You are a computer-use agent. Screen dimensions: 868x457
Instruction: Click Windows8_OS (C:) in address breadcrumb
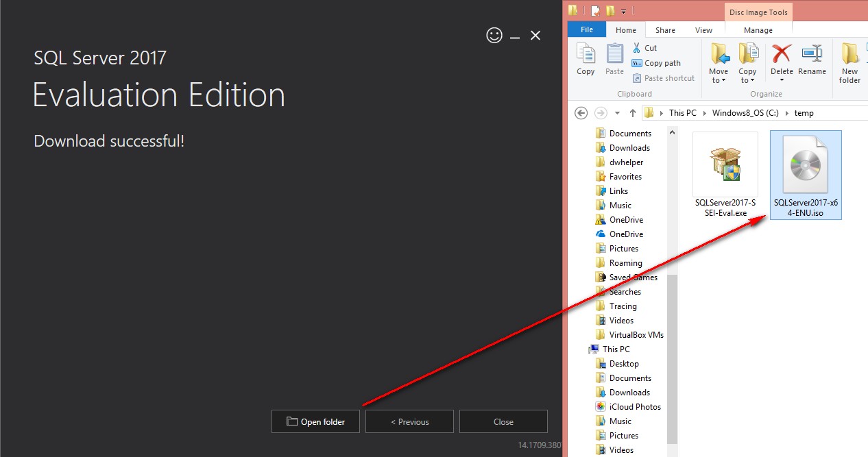(x=745, y=113)
